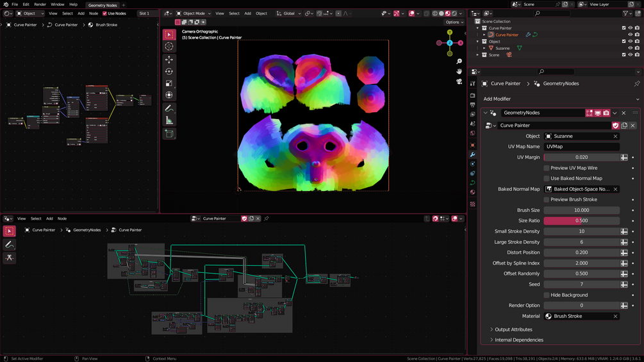The height and width of the screenshot is (362, 644).
Task: Select the Cursor tool in the viewport toolbar
Action: coord(169,46)
